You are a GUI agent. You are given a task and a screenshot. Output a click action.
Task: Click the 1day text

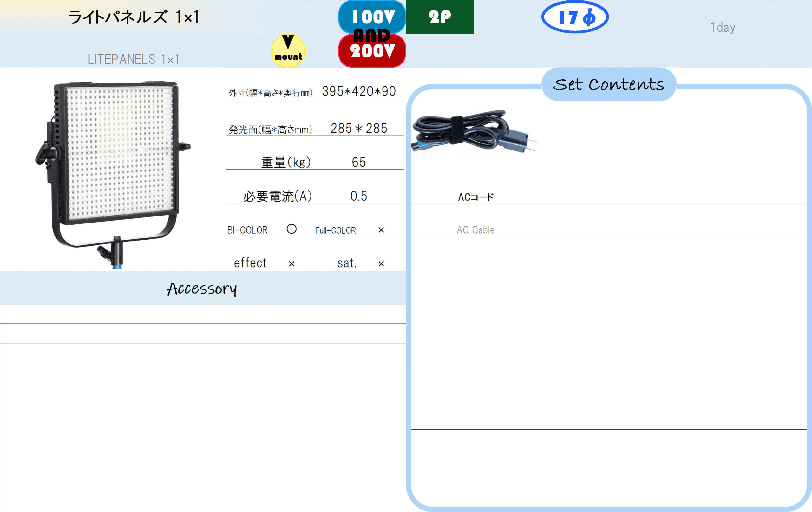tap(723, 27)
